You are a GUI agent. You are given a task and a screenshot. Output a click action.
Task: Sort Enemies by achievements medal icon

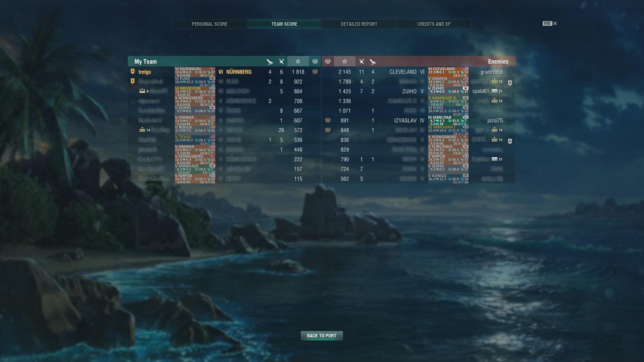(x=328, y=62)
